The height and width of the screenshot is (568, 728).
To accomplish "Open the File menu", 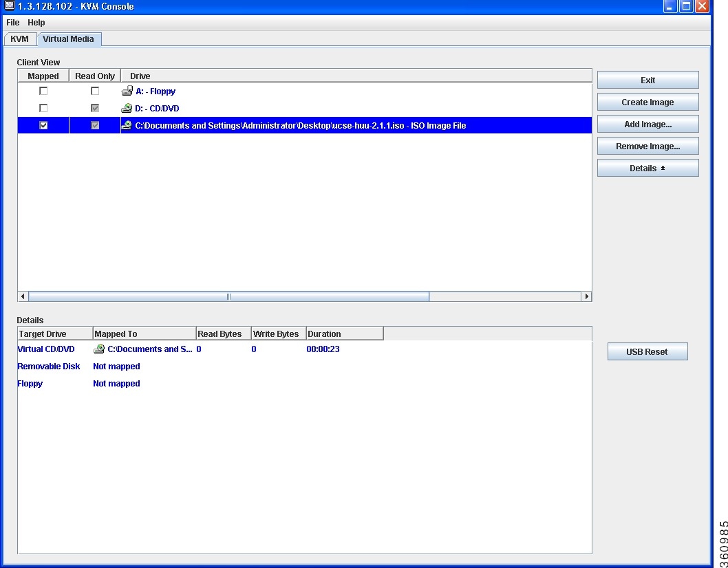I will pyautogui.click(x=12, y=22).
